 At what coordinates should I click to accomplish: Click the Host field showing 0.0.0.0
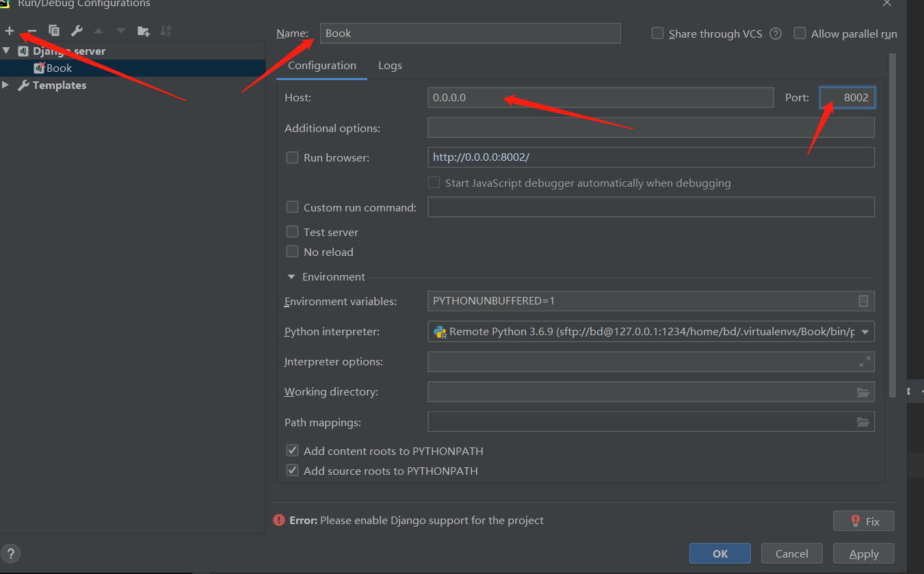[600, 97]
